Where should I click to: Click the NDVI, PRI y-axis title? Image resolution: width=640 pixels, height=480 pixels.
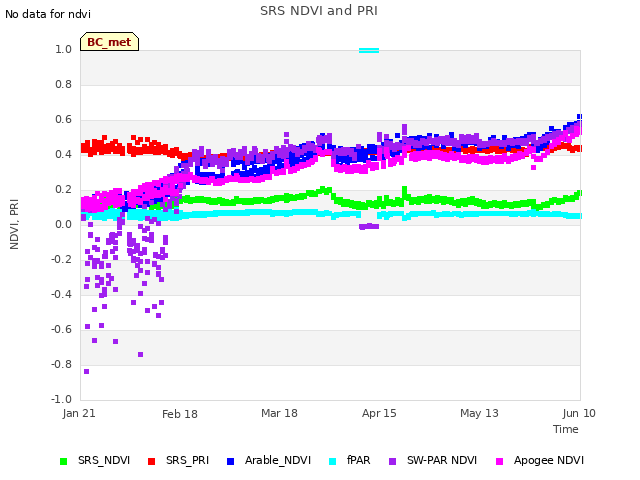tap(14, 224)
